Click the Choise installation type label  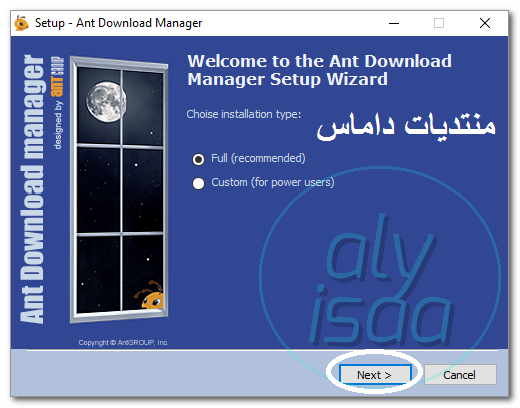[244, 114]
